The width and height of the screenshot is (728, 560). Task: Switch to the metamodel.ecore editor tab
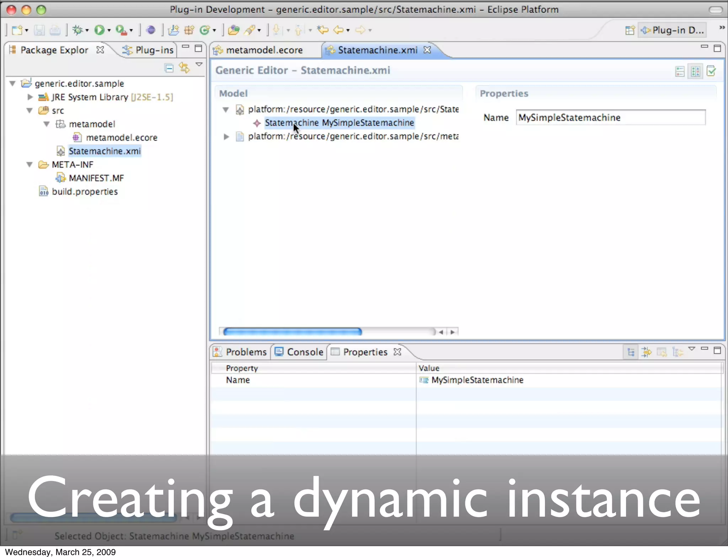tap(264, 50)
